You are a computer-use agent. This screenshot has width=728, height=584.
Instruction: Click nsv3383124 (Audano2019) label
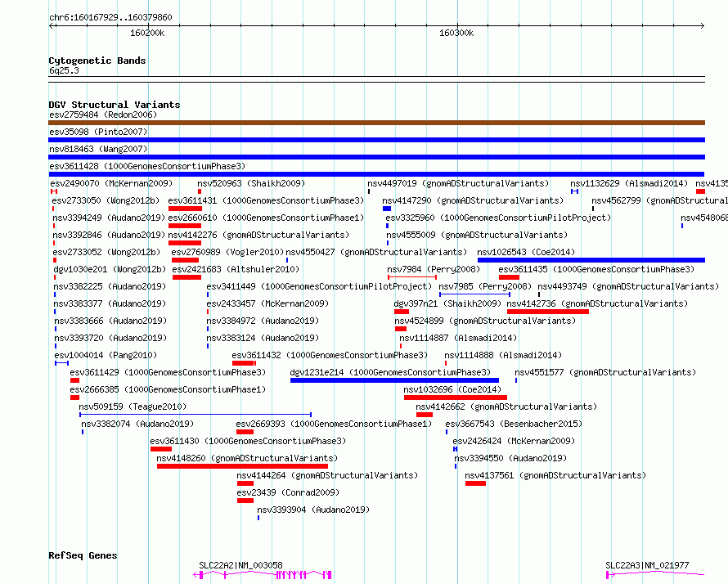(x=263, y=338)
